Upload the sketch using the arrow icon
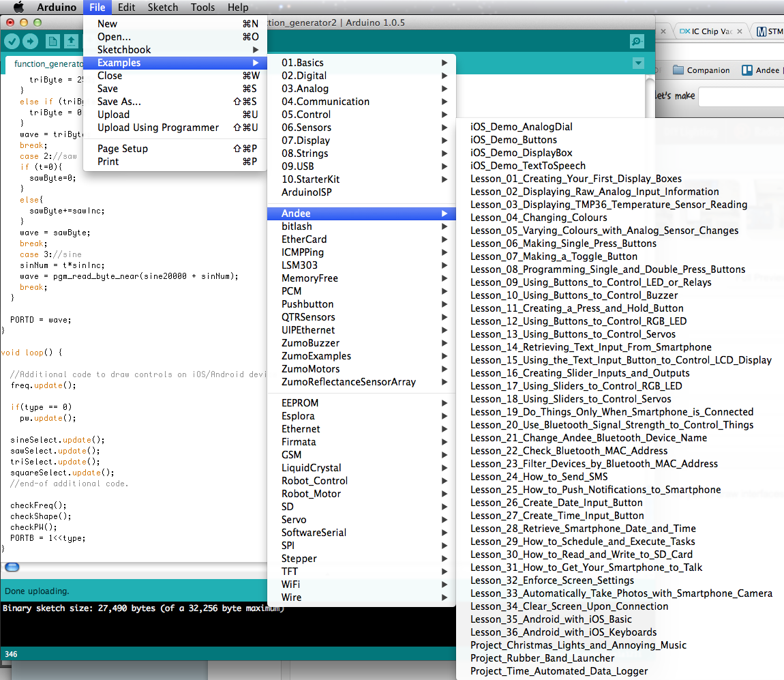The width and height of the screenshot is (784, 680). coord(30,41)
